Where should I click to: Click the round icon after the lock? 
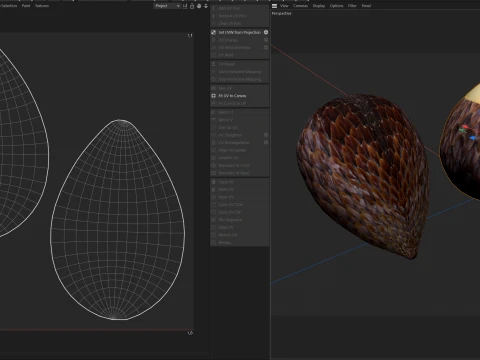199,6
